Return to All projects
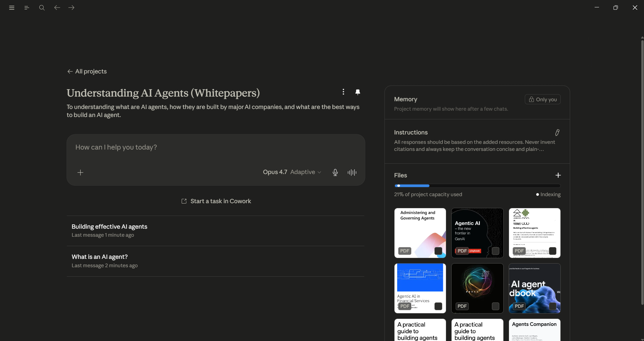This screenshot has width=644, height=341. click(87, 71)
